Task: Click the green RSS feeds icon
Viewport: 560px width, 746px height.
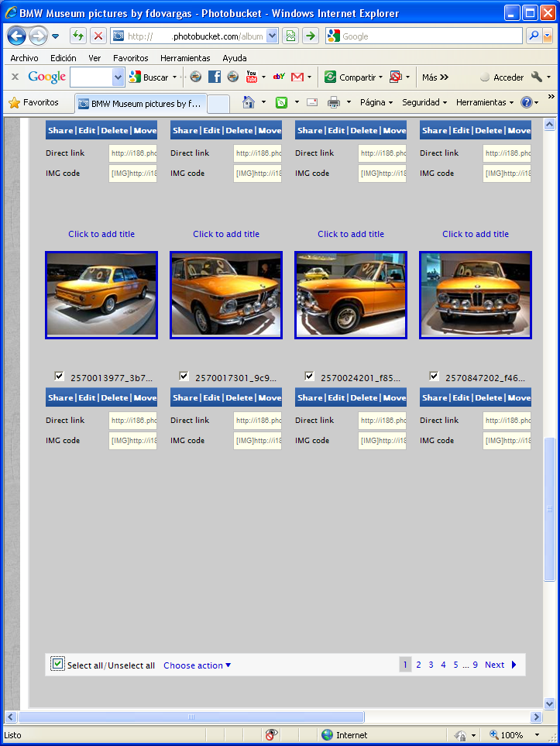Action: click(x=282, y=101)
